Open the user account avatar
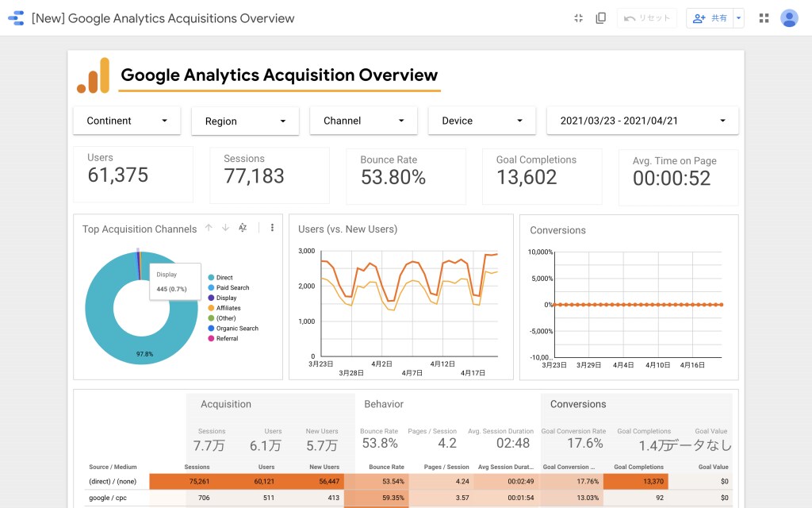 789,18
